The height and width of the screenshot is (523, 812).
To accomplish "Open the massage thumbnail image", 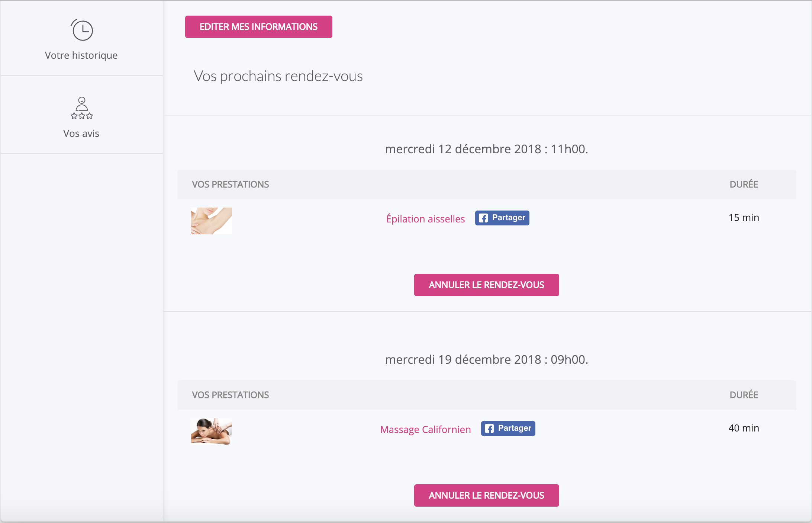I will click(212, 431).
